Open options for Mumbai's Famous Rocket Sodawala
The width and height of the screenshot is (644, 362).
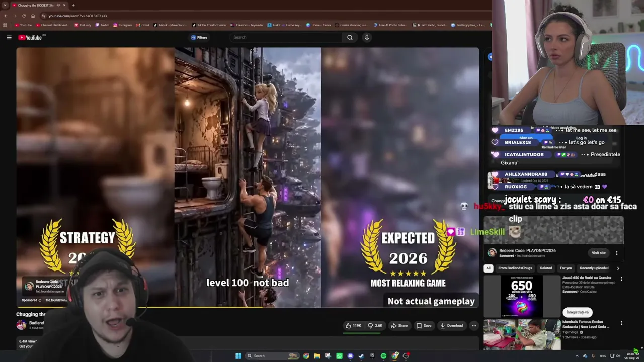click(621, 323)
